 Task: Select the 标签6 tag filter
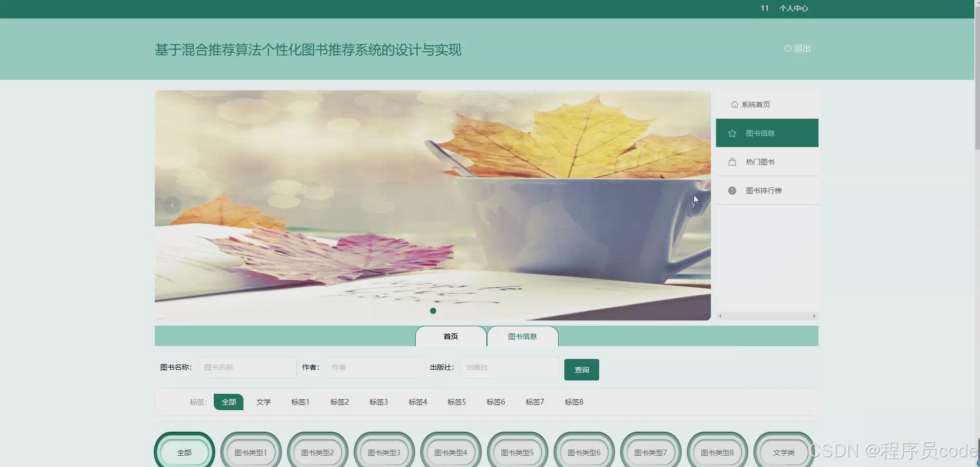(x=496, y=402)
